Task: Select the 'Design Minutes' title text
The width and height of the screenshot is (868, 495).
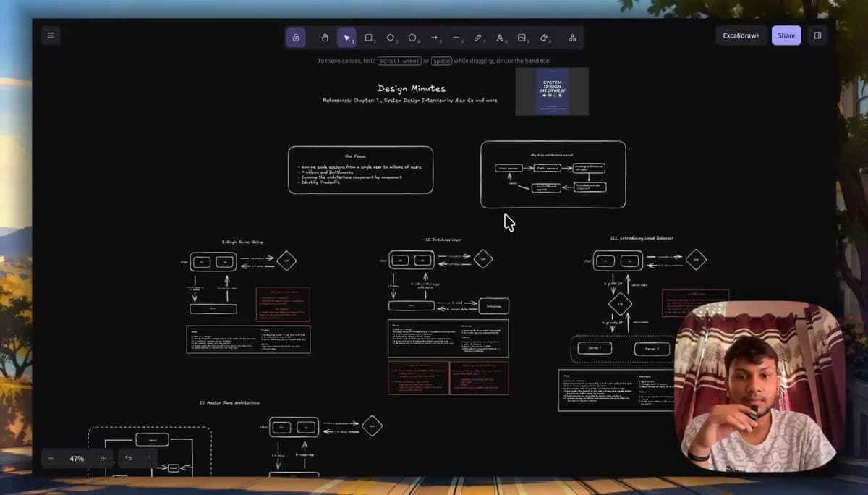Action: [x=412, y=88]
